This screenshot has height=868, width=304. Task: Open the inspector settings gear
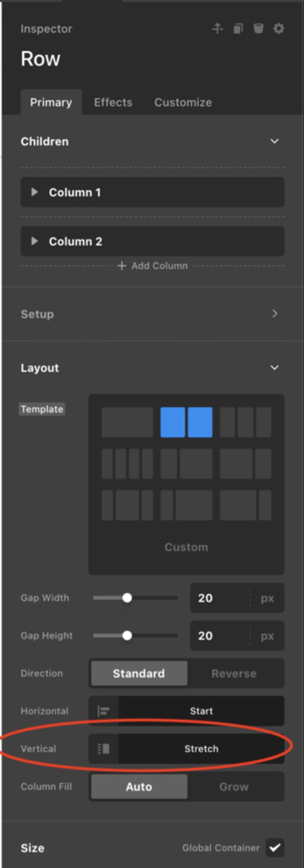[279, 29]
